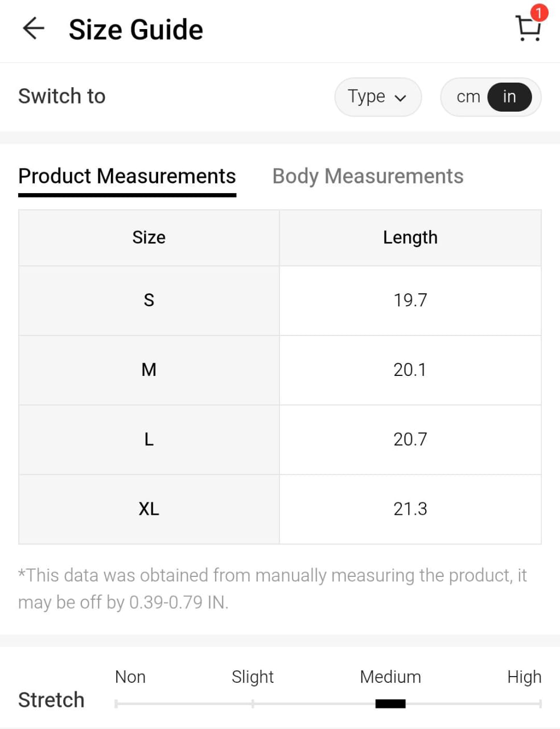The height and width of the screenshot is (729, 560).
Task: Select the M size row
Action: (x=149, y=370)
